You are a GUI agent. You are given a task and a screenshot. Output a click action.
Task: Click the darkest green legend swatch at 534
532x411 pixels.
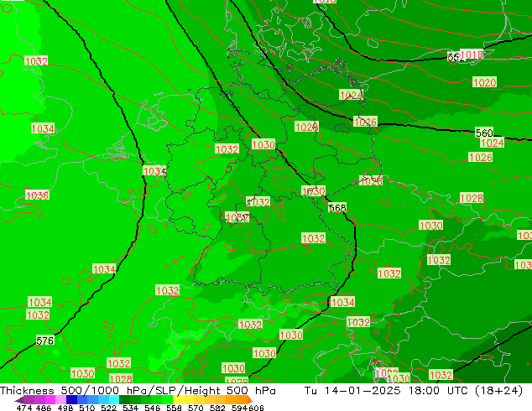pyautogui.click(x=124, y=400)
